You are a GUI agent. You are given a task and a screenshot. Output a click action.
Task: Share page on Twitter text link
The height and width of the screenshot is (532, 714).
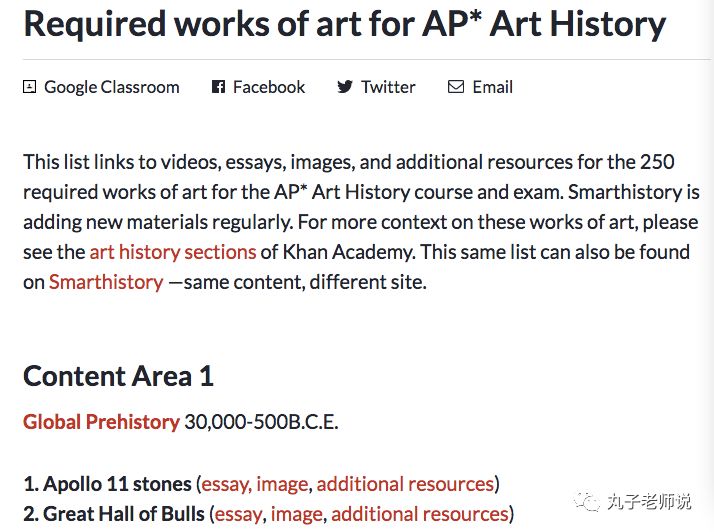pos(388,87)
